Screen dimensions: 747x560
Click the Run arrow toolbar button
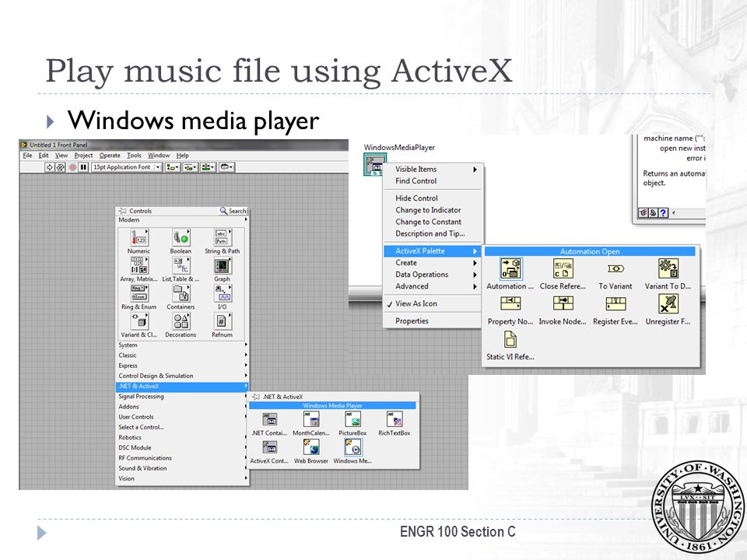pos(49,167)
